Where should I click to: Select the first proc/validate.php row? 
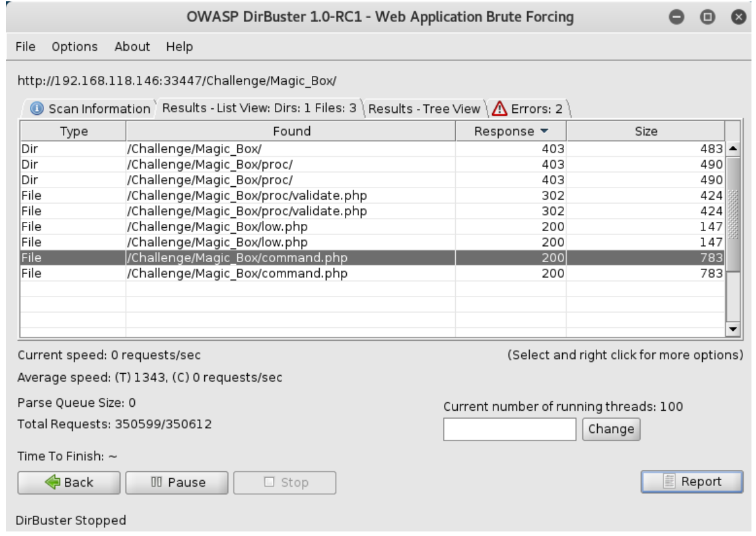372,195
